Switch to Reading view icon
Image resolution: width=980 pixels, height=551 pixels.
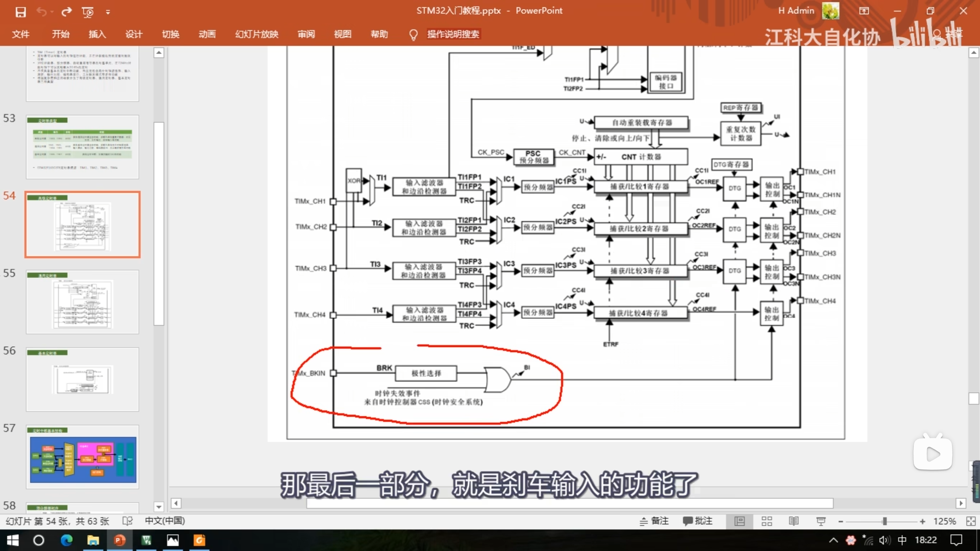click(794, 521)
